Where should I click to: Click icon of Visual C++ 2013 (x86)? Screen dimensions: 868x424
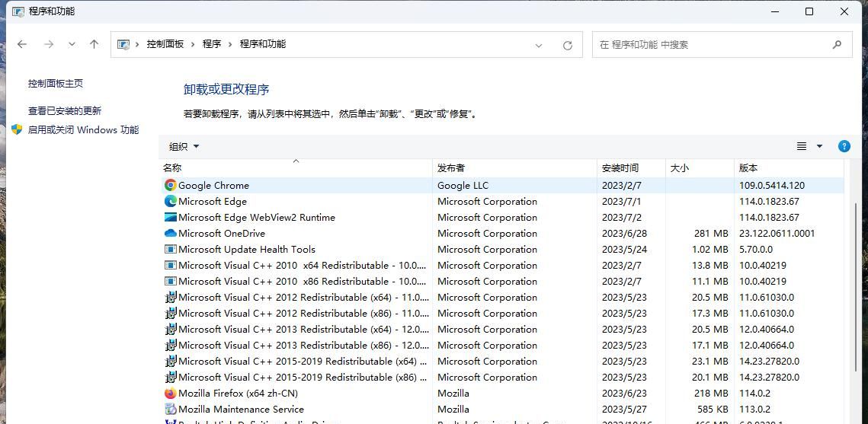click(171, 346)
